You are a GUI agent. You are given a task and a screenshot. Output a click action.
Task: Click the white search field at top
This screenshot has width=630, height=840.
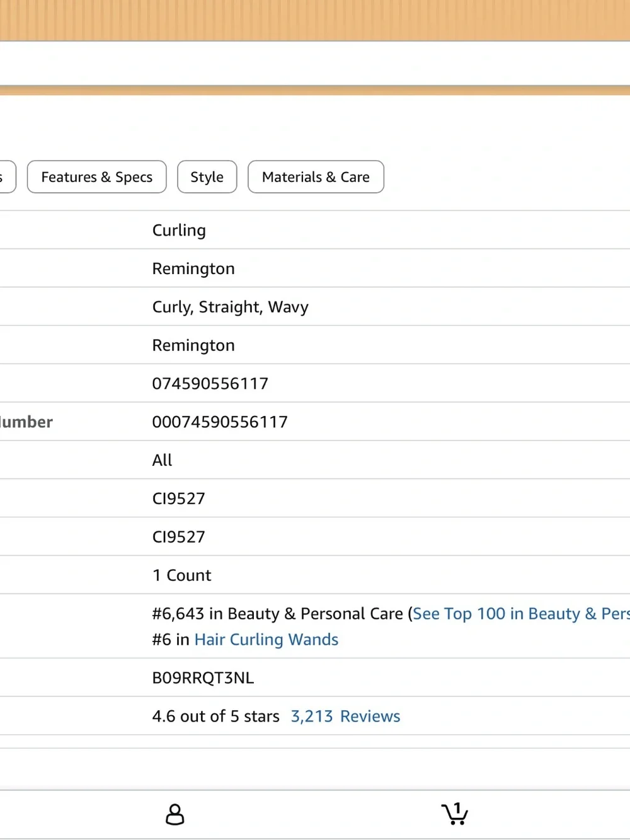(x=315, y=64)
